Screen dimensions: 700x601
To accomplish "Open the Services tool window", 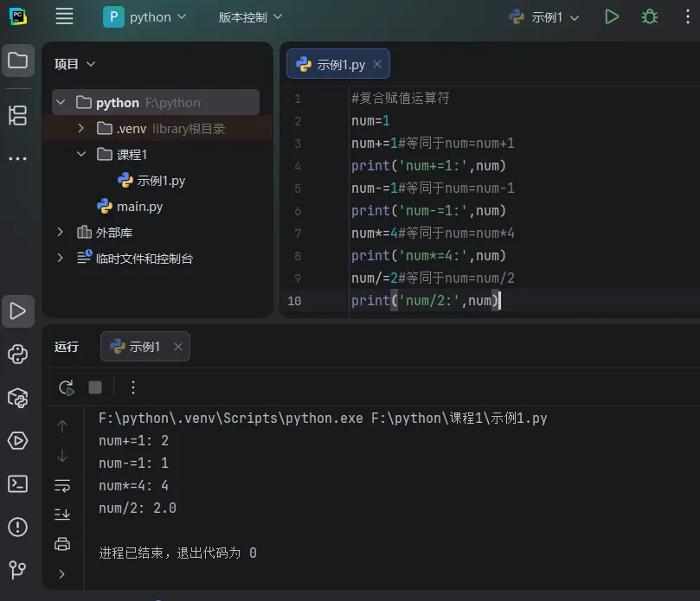I will 18,440.
